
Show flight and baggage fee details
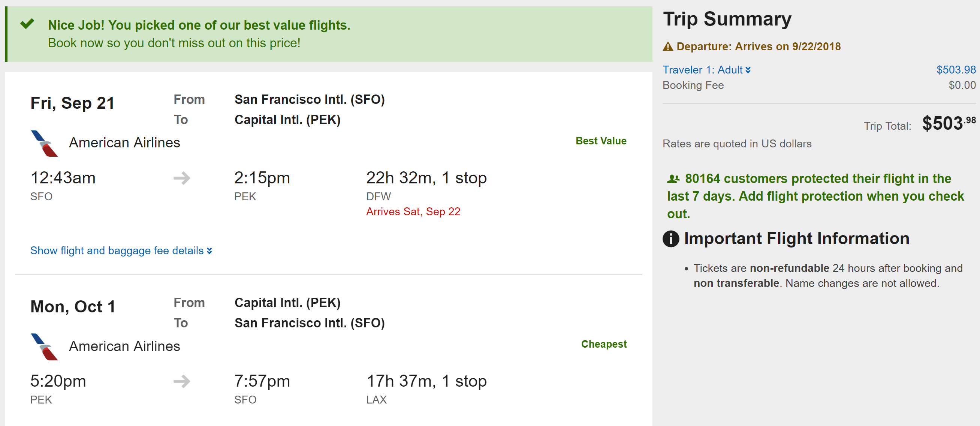pyautogui.click(x=117, y=250)
